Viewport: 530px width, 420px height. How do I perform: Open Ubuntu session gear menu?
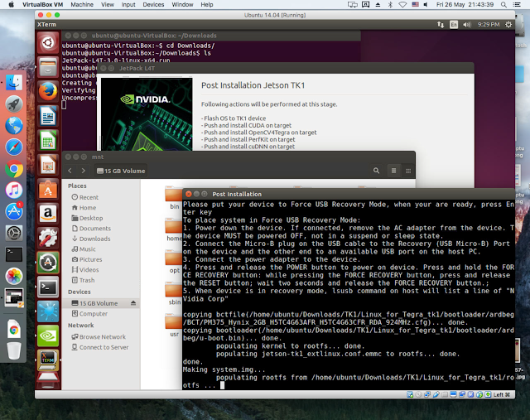pos(508,25)
